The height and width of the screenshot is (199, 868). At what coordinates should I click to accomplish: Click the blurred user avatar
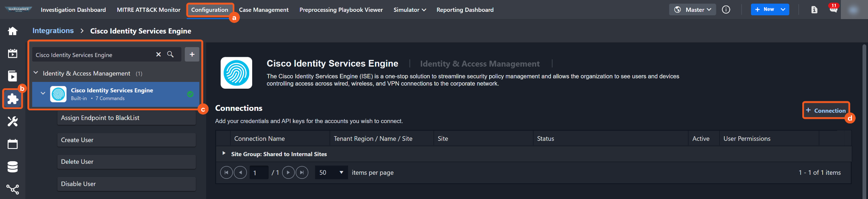(854, 10)
